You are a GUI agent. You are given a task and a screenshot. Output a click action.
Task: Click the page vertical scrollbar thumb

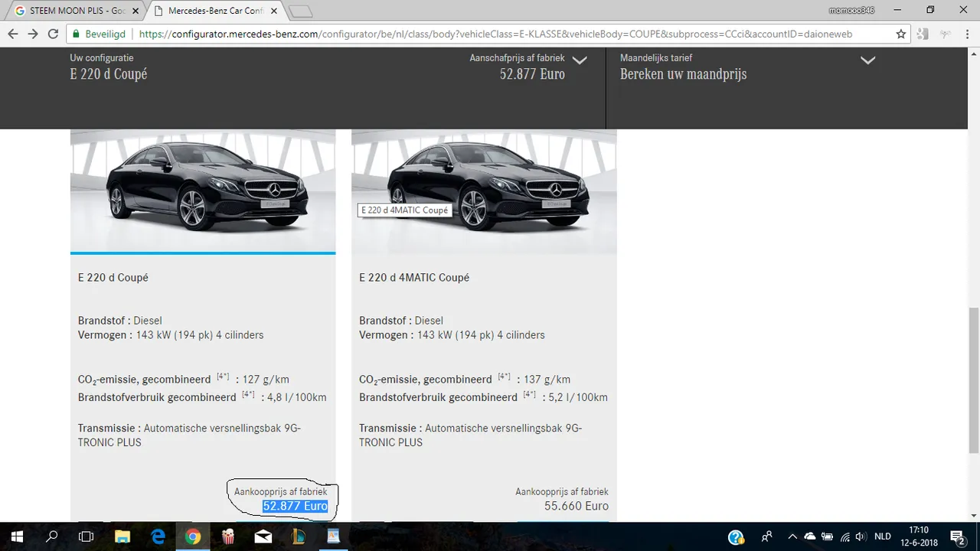coord(973,380)
